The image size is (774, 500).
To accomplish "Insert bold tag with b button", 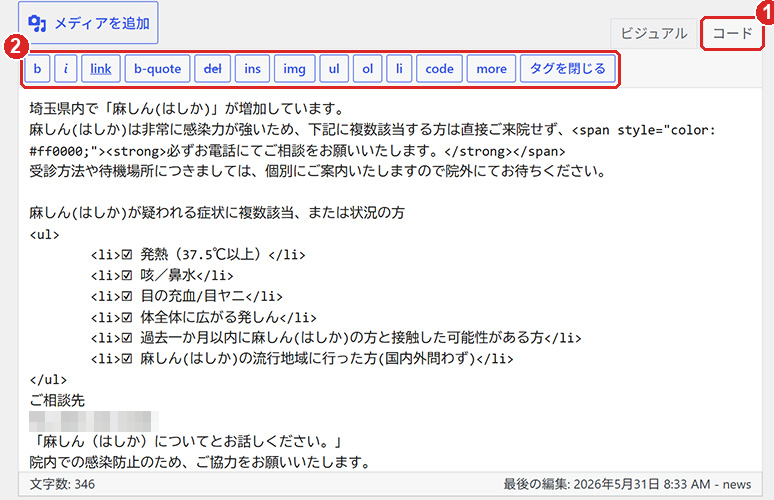I will [x=38, y=69].
